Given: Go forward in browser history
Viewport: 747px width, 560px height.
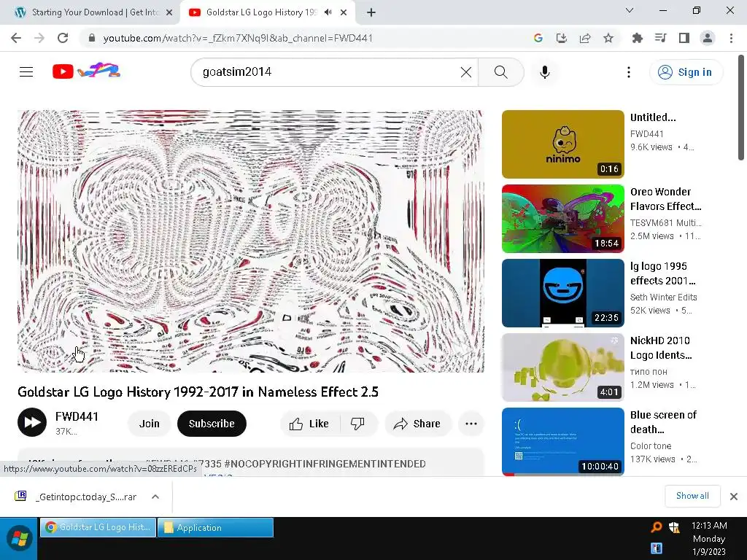Looking at the screenshot, I should pyautogui.click(x=39, y=38).
